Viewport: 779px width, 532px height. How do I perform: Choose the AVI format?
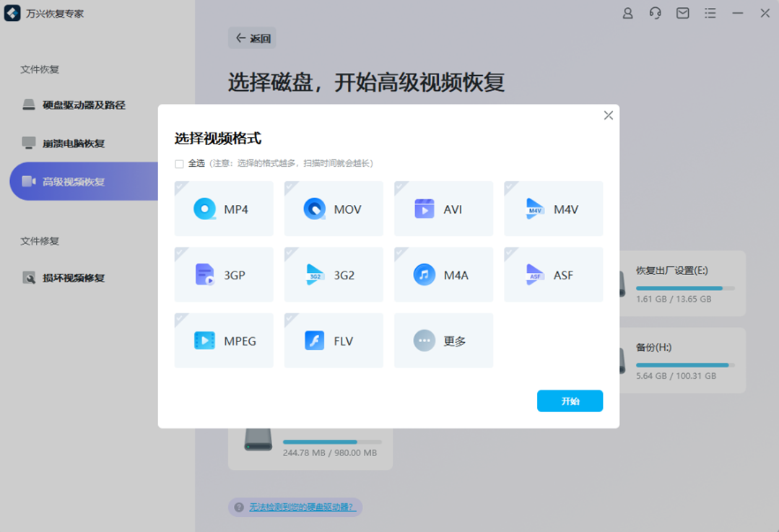(x=443, y=209)
